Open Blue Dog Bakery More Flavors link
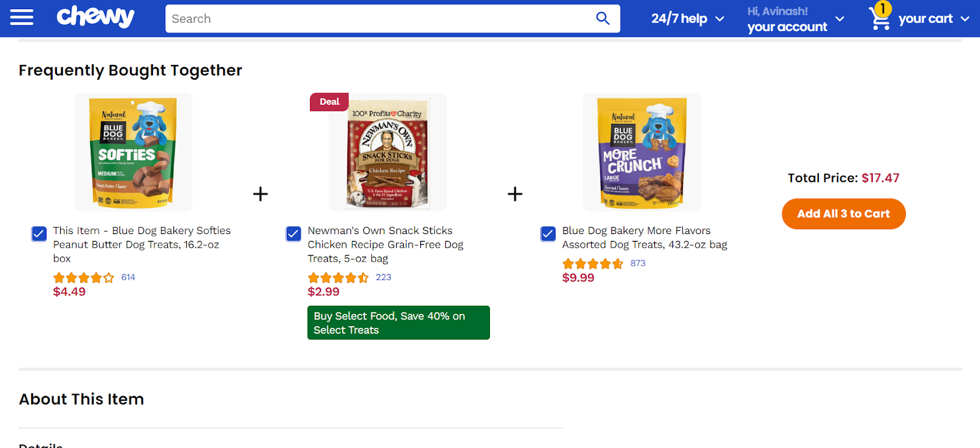 click(644, 238)
